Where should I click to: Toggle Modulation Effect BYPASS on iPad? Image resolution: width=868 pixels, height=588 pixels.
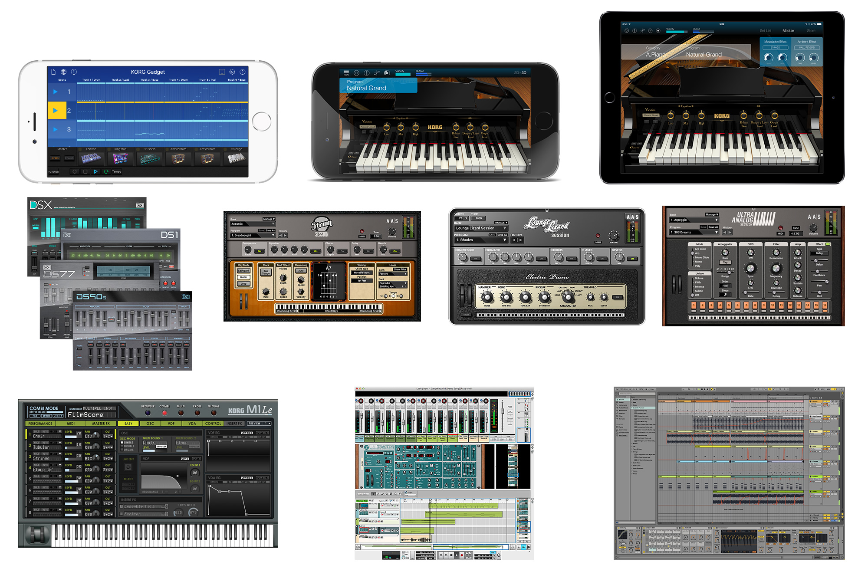click(775, 47)
